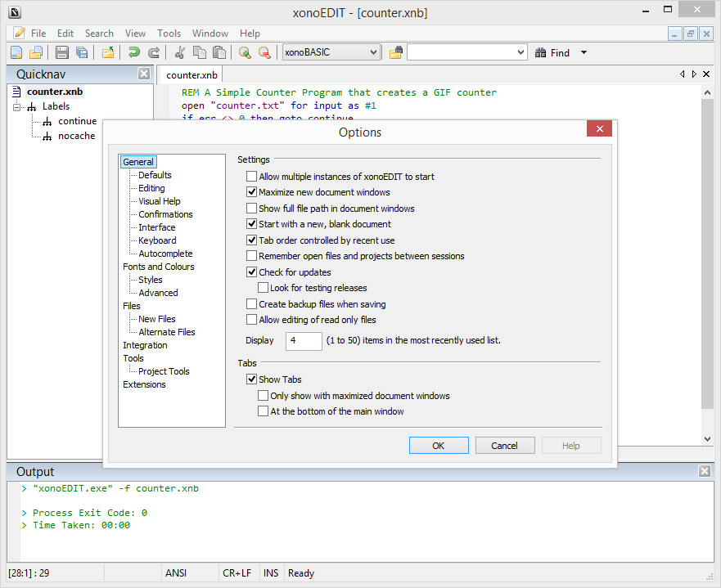Image resolution: width=721 pixels, height=588 pixels.
Task: Select Fonts and Colours category
Action: coord(158,267)
